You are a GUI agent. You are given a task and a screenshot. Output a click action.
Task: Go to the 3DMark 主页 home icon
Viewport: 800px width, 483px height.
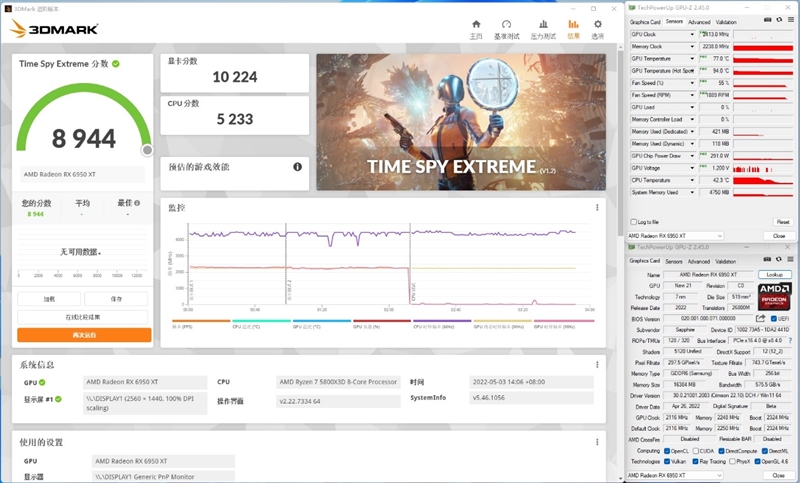click(x=476, y=24)
